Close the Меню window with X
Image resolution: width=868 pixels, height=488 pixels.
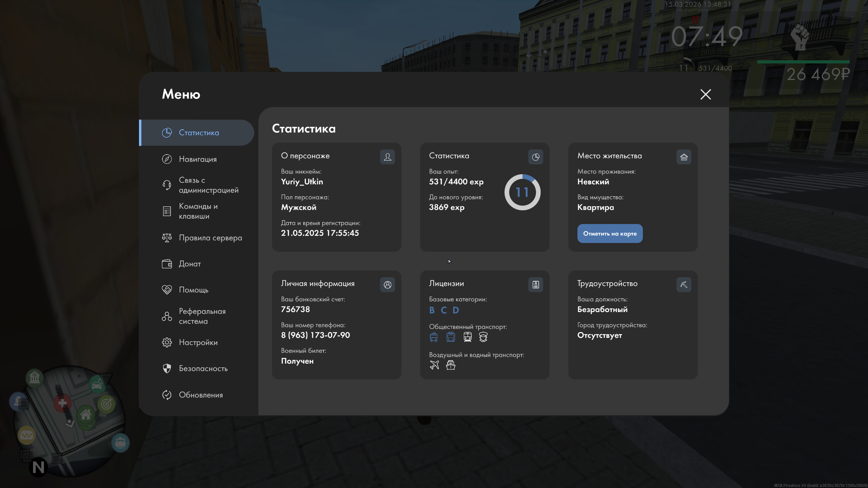(706, 94)
